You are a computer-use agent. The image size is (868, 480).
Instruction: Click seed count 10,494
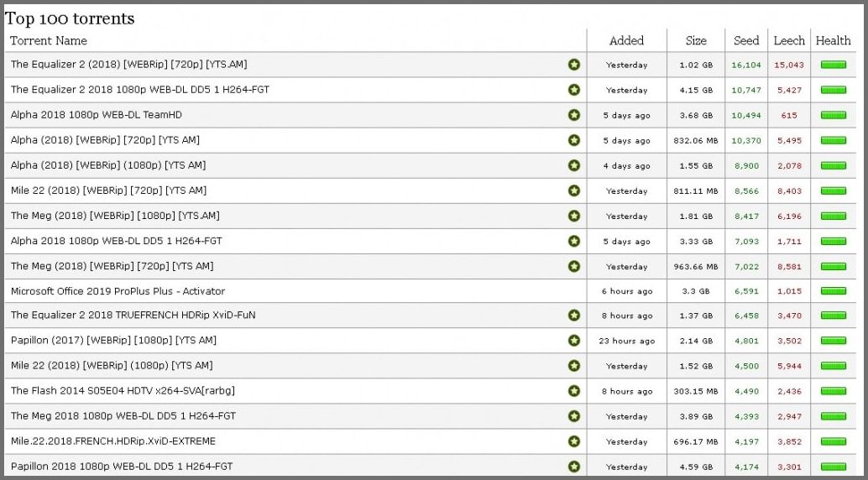click(x=746, y=115)
